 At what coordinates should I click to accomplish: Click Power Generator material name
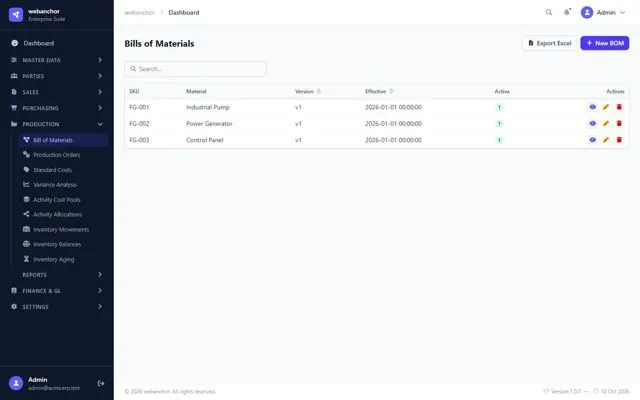pyautogui.click(x=209, y=124)
